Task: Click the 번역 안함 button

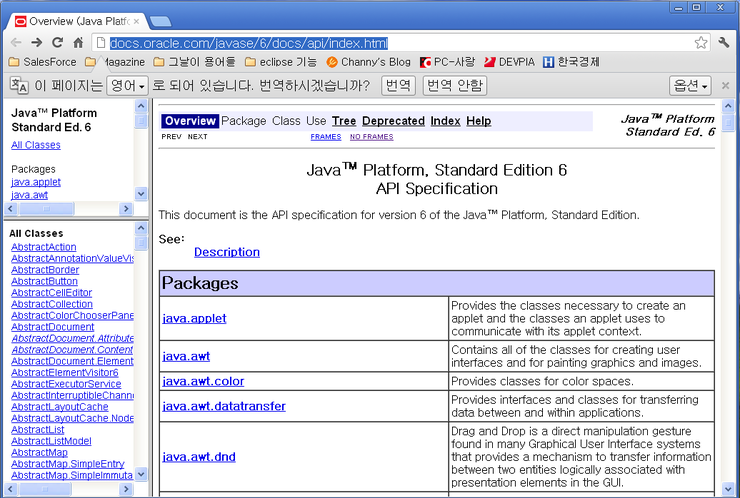Action: point(455,85)
